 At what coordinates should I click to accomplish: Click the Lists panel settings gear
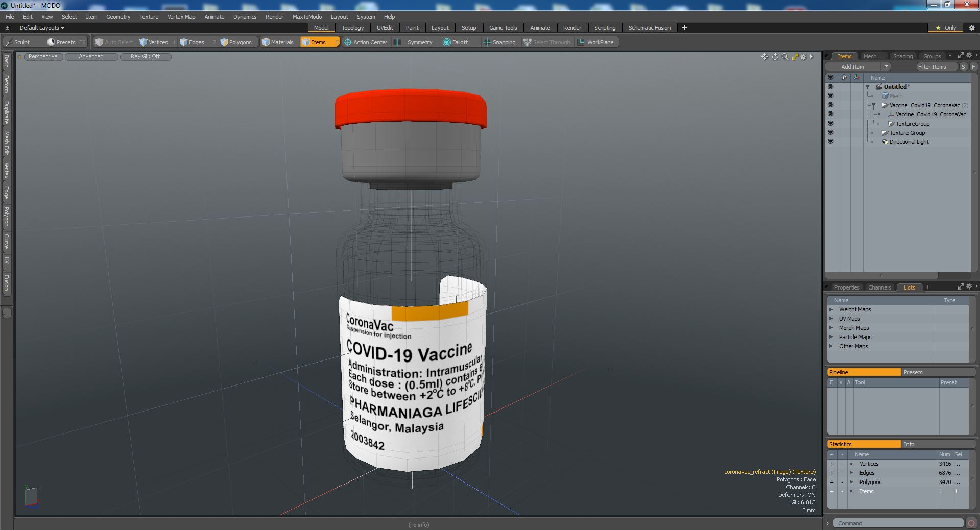(x=969, y=287)
